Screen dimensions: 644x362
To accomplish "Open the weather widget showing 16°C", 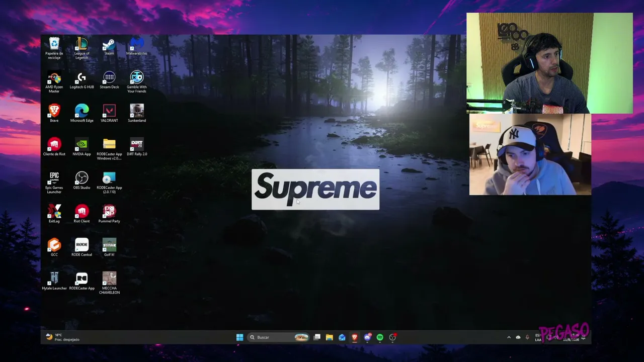I will pyautogui.click(x=63, y=337).
